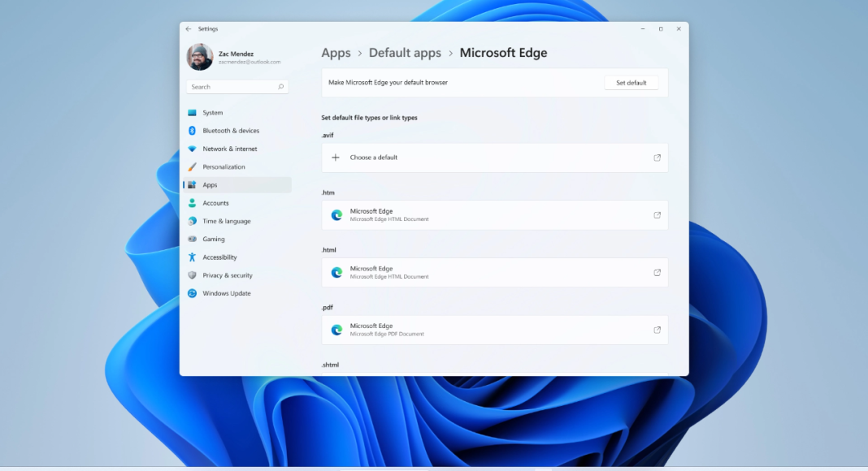Open Privacy & security label
Screen dimensions: 868x471
point(228,275)
